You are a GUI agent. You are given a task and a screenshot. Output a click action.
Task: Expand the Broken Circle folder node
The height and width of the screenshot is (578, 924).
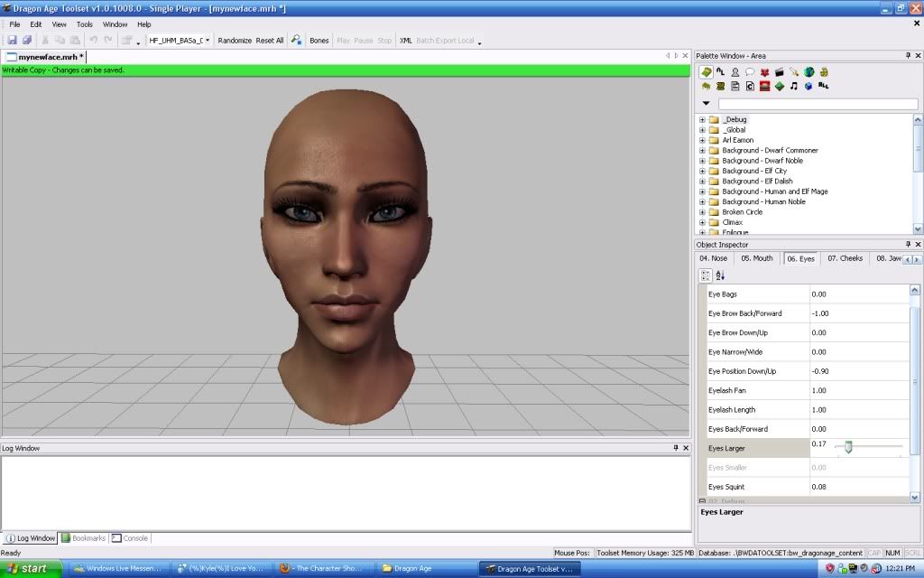pyautogui.click(x=702, y=211)
